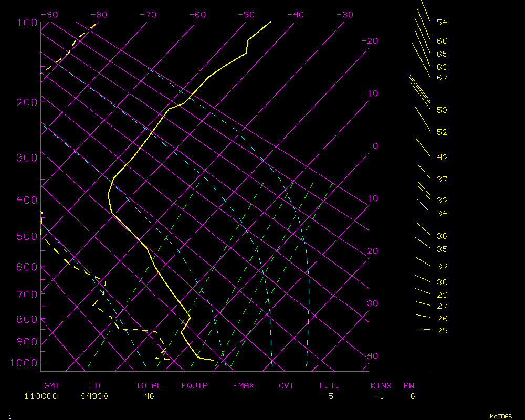This screenshot has height=420, width=525.
Task: Click the 42 wind speed value
Action: click(442, 157)
